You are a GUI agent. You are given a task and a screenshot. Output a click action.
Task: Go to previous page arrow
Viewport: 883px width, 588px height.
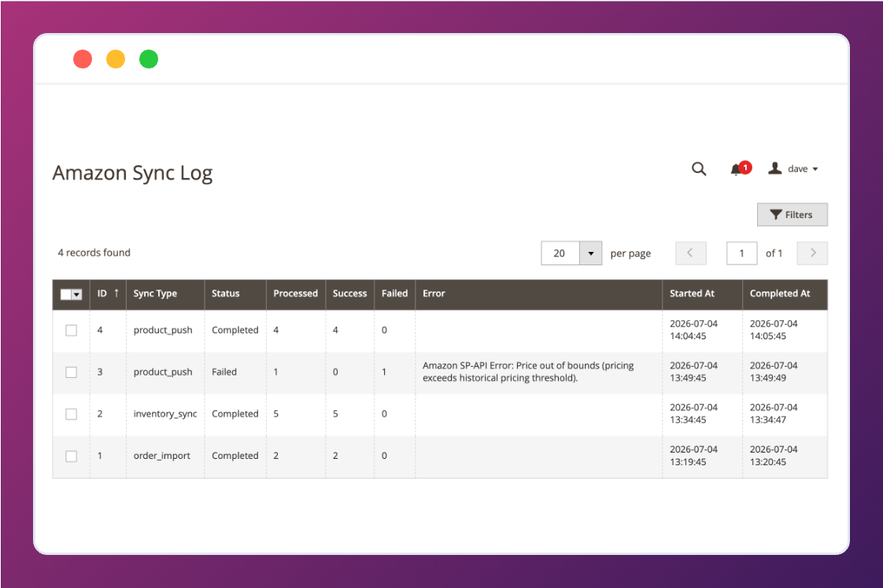tap(690, 253)
